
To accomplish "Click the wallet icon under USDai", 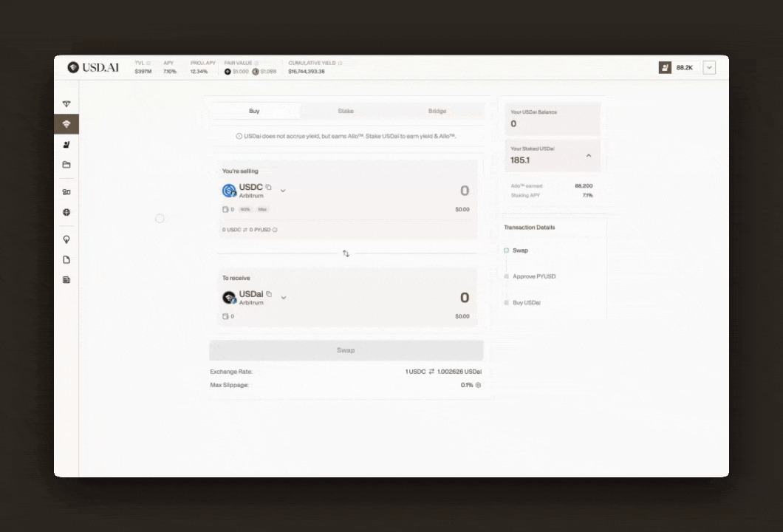I will coord(225,316).
